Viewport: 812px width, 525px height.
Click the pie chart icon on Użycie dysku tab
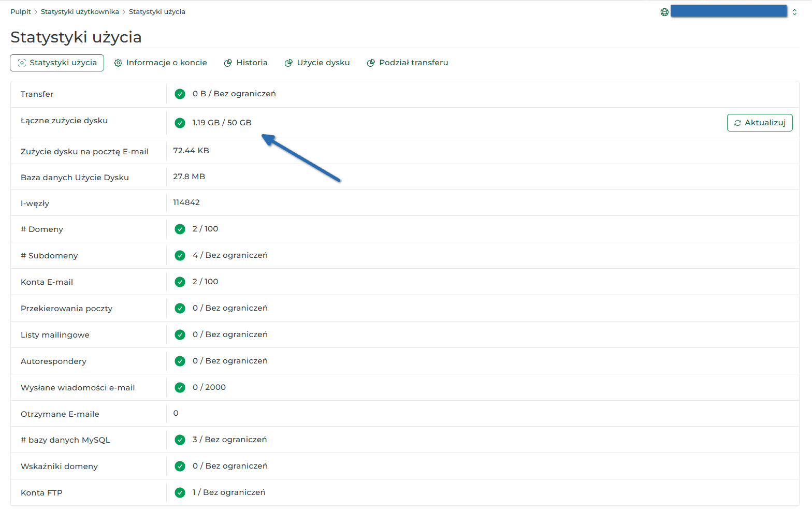[x=288, y=63]
